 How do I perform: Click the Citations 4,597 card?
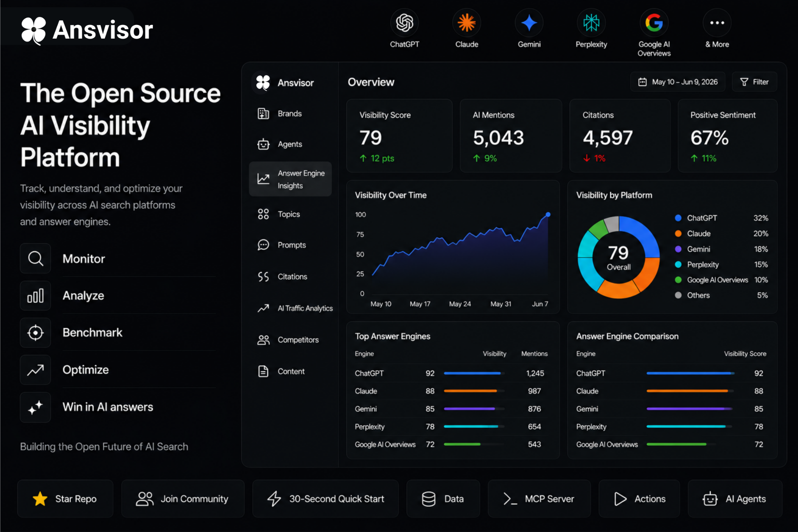620,136
